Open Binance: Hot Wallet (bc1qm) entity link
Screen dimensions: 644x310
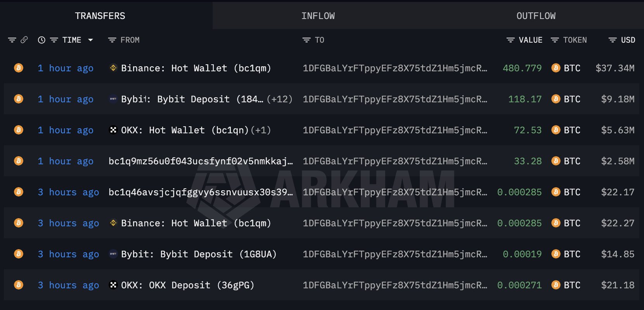click(x=196, y=68)
